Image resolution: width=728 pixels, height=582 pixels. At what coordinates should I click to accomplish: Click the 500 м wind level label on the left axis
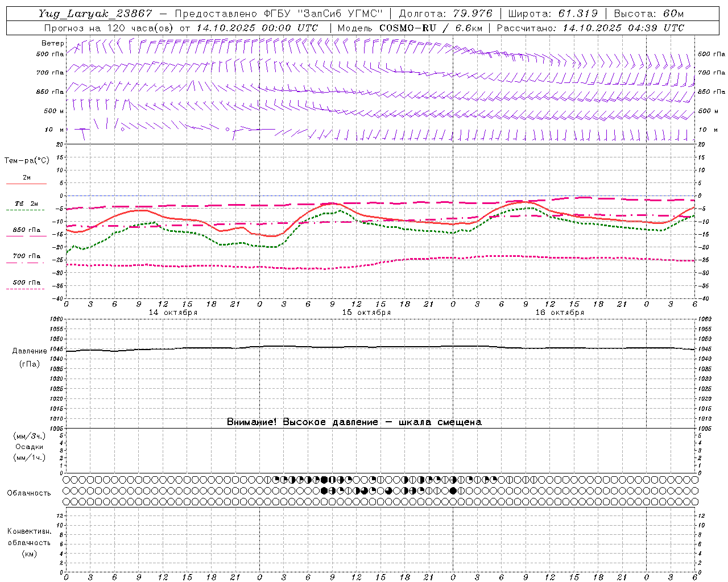pyautogui.click(x=55, y=111)
